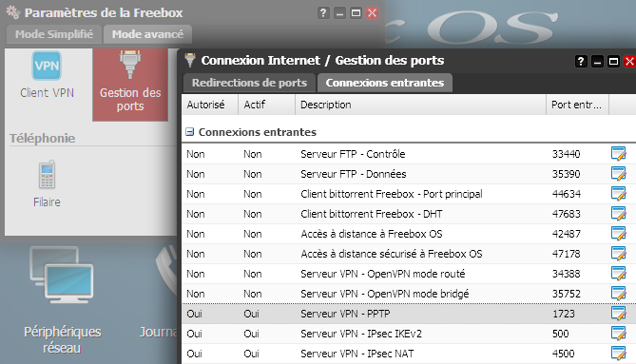Open the Client VPN settings icon
Screen dimensions: 636x364
pos(47,75)
